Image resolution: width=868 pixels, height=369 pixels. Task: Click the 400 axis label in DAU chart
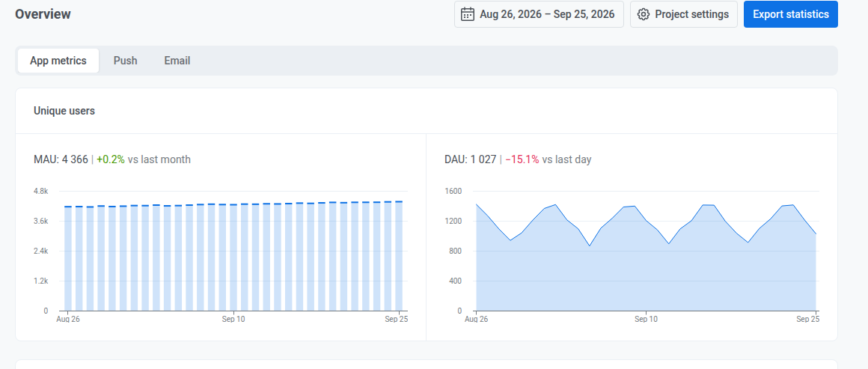[x=454, y=281]
